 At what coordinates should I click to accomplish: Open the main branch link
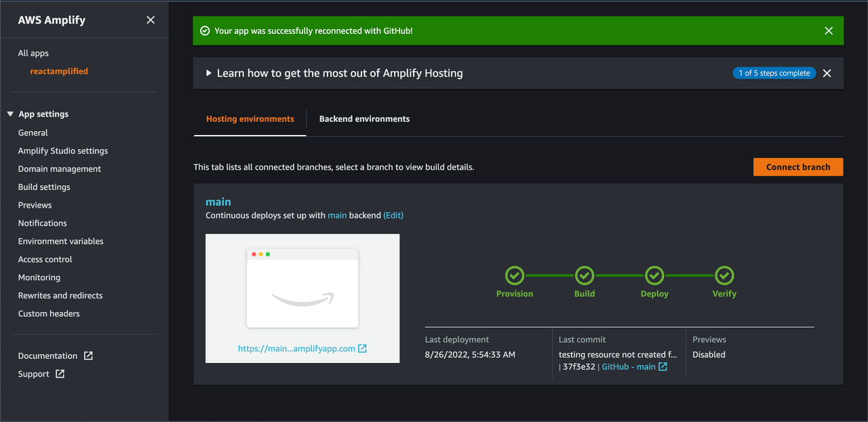tap(218, 202)
